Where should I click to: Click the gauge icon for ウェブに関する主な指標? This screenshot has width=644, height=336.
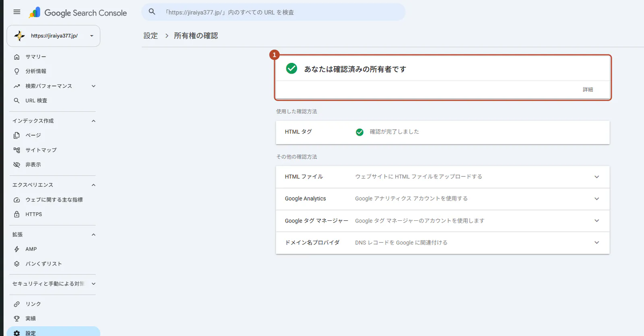tap(17, 200)
